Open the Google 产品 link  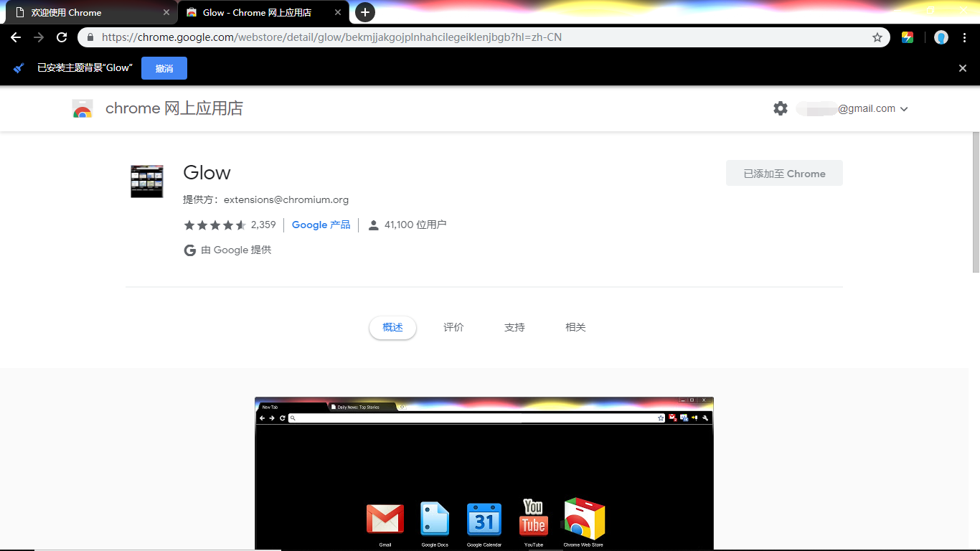click(321, 225)
